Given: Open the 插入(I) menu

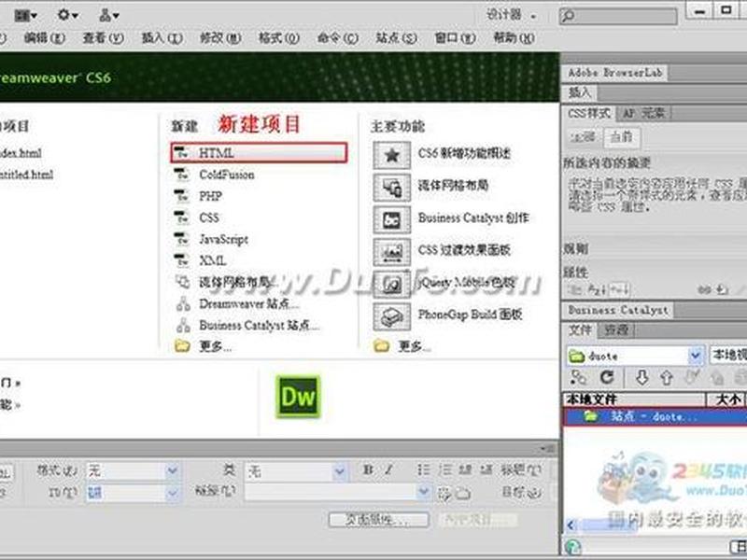Looking at the screenshot, I should [162, 37].
